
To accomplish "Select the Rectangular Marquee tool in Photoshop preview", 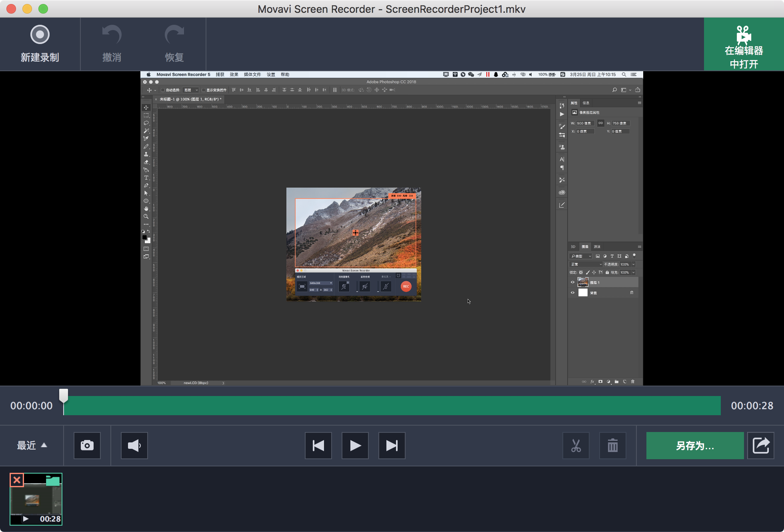I will point(146,115).
